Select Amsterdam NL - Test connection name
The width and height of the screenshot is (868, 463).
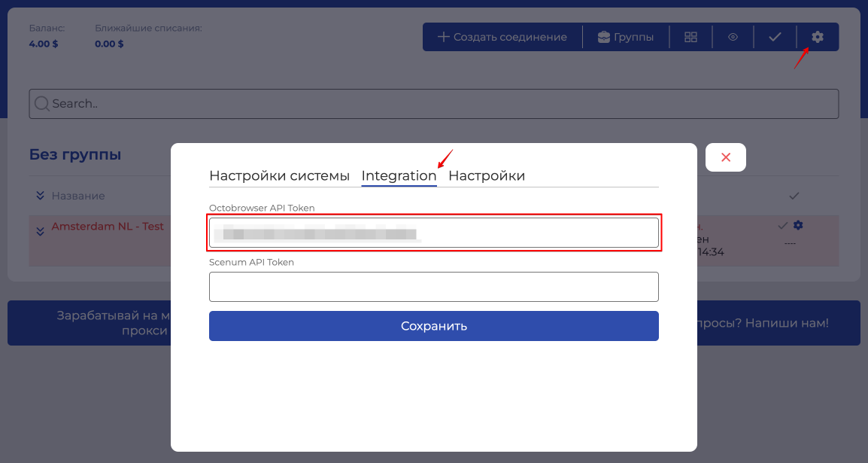click(x=108, y=226)
